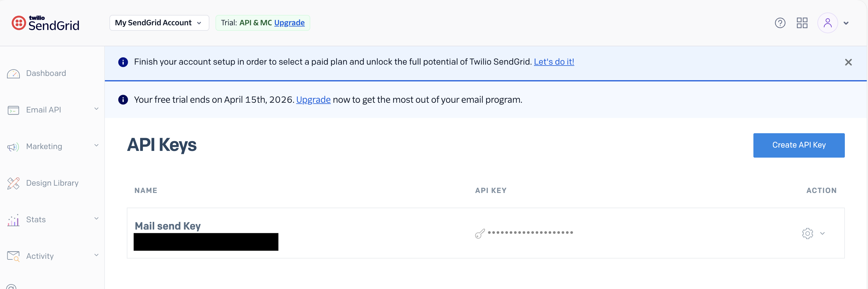Open Design Library from sidebar
Image resolution: width=868 pixels, height=289 pixels.
click(x=52, y=183)
